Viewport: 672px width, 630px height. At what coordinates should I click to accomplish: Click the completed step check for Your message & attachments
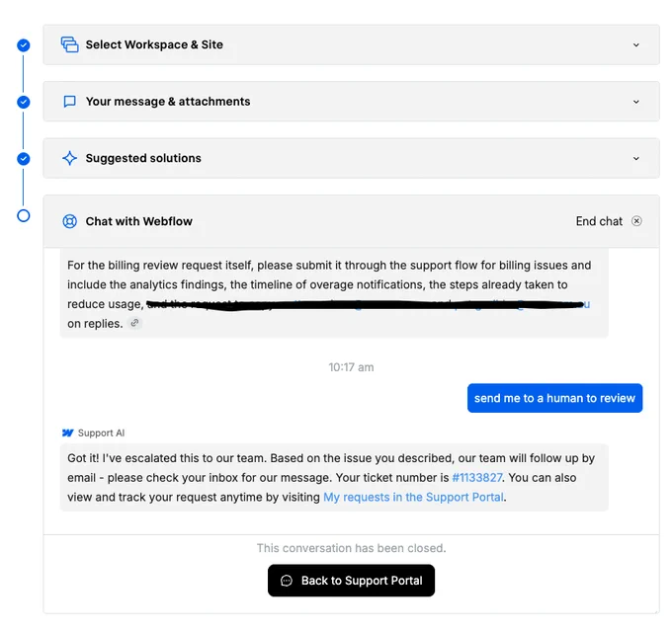coord(24,102)
